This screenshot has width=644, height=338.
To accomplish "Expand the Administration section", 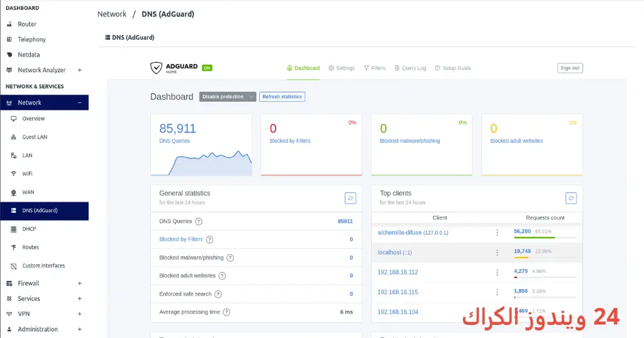I will coord(80,329).
